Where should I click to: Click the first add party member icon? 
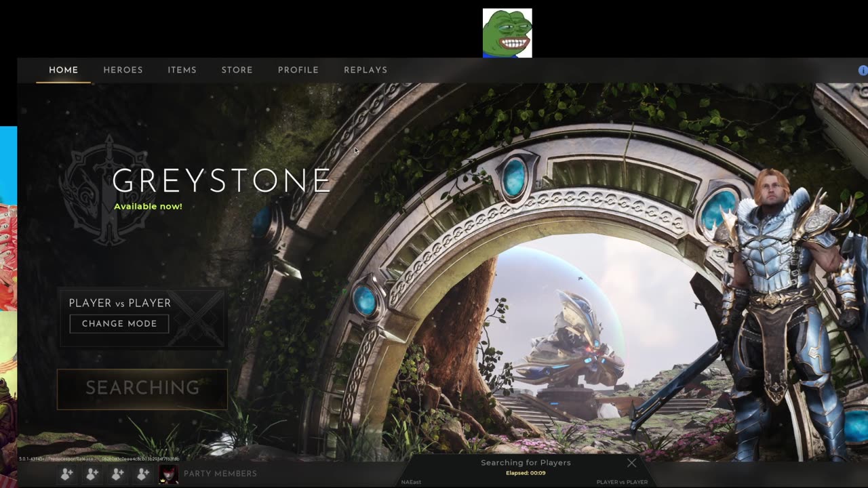[66, 474]
